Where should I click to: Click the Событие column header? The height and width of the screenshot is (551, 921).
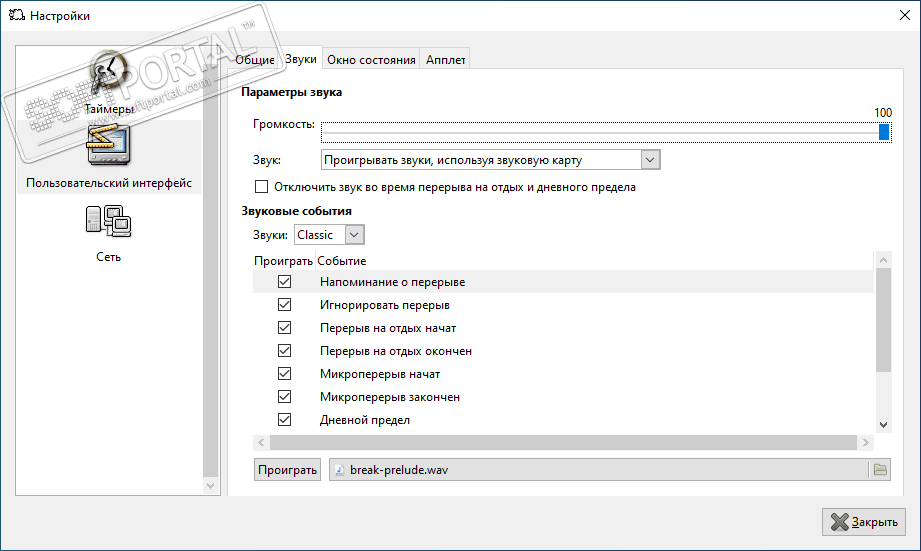(342, 261)
